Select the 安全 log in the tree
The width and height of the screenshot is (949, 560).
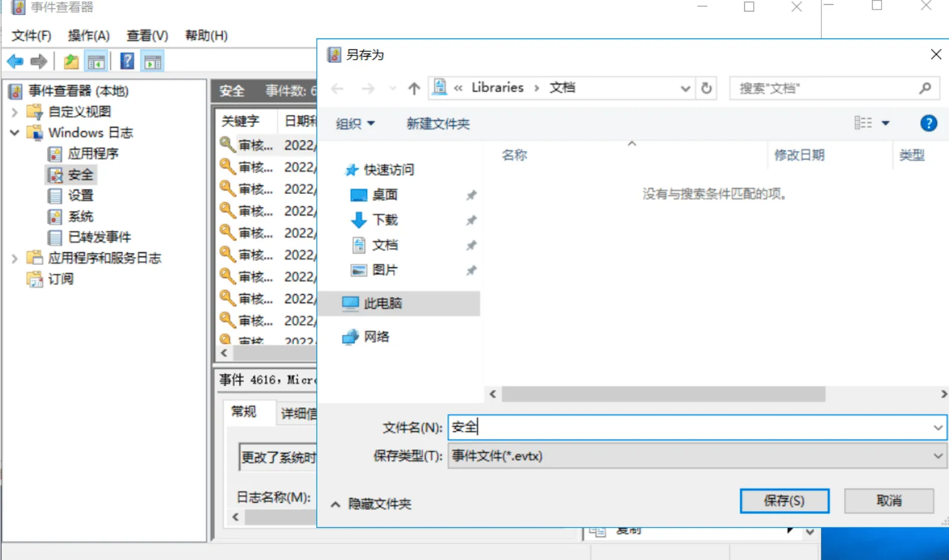tap(81, 175)
